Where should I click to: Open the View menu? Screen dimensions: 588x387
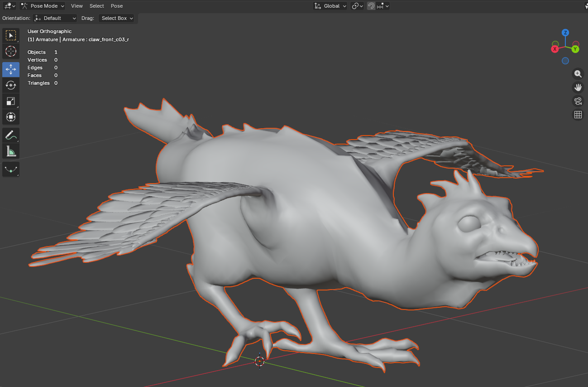pos(77,6)
